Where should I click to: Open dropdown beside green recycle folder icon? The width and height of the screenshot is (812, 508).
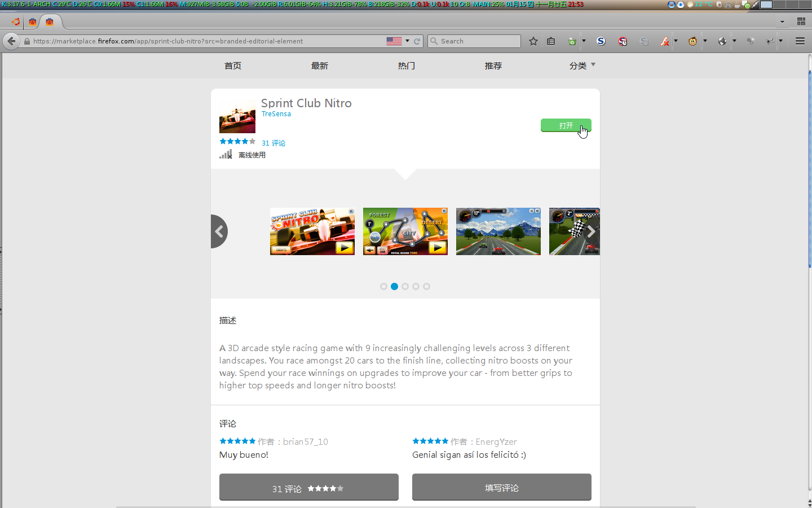pos(584,41)
